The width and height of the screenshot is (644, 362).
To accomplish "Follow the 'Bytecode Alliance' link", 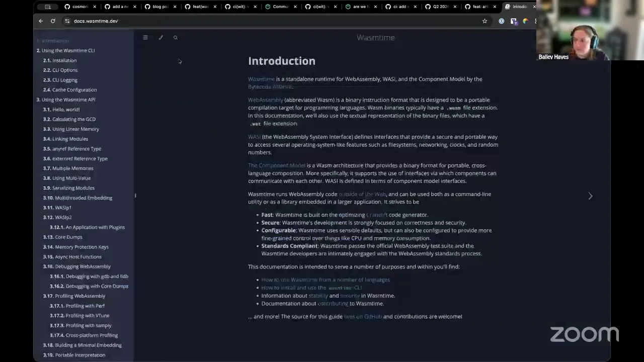I will pos(270,87).
